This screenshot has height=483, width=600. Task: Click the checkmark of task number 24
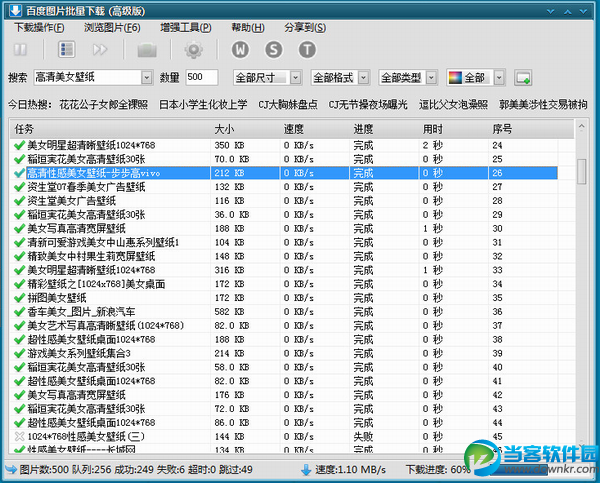(19, 145)
